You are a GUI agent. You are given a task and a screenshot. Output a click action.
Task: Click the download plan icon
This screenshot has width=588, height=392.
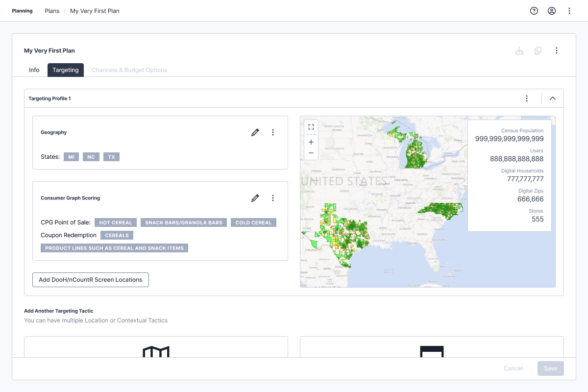(519, 50)
